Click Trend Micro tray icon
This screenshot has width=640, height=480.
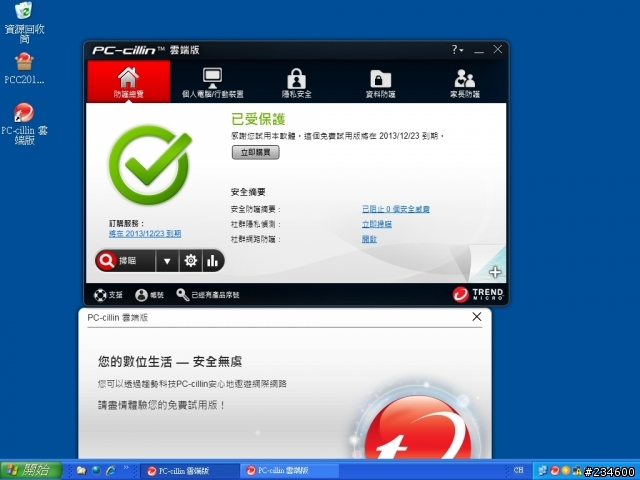tap(554, 471)
